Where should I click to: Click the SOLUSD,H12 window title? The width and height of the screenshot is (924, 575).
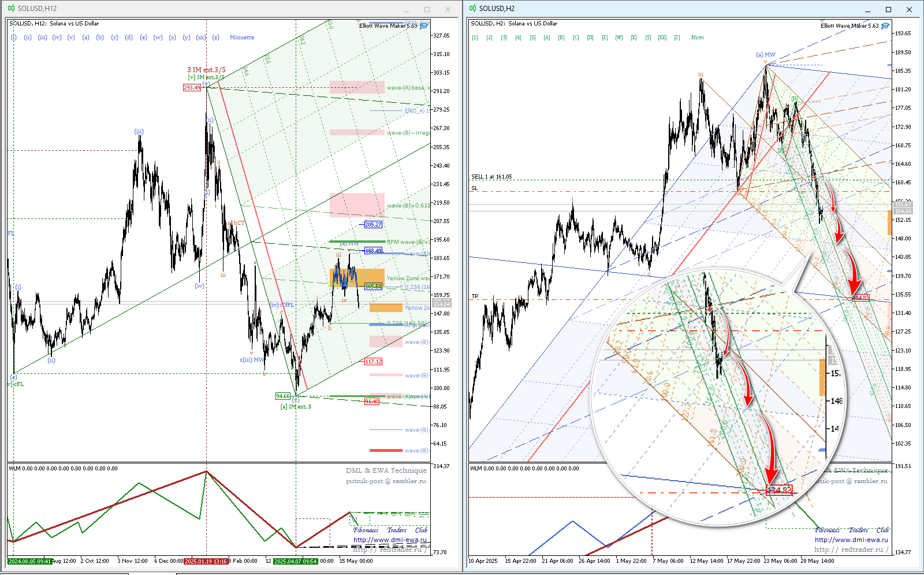coord(37,9)
